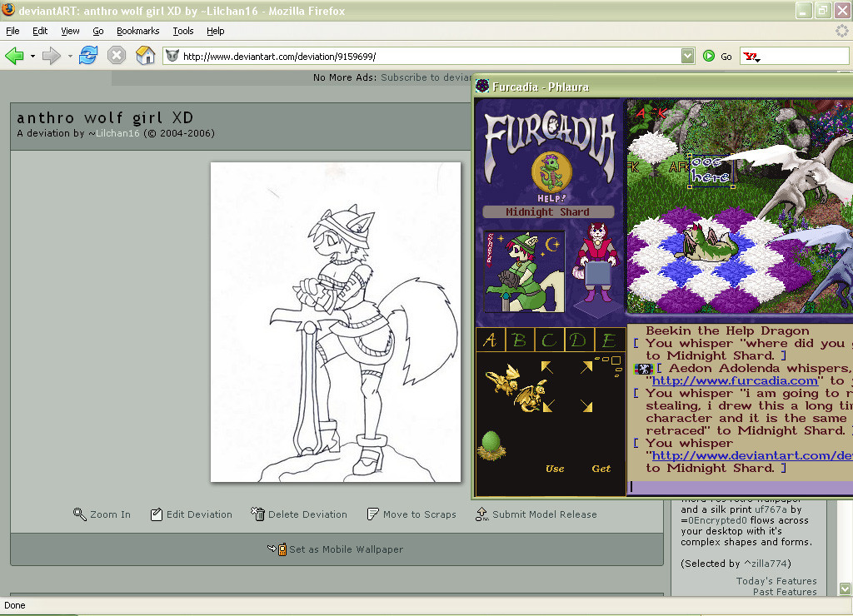Screen dimensions: 853x616
Task: Click the Get button in Furcadia
Action: pyautogui.click(x=601, y=469)
